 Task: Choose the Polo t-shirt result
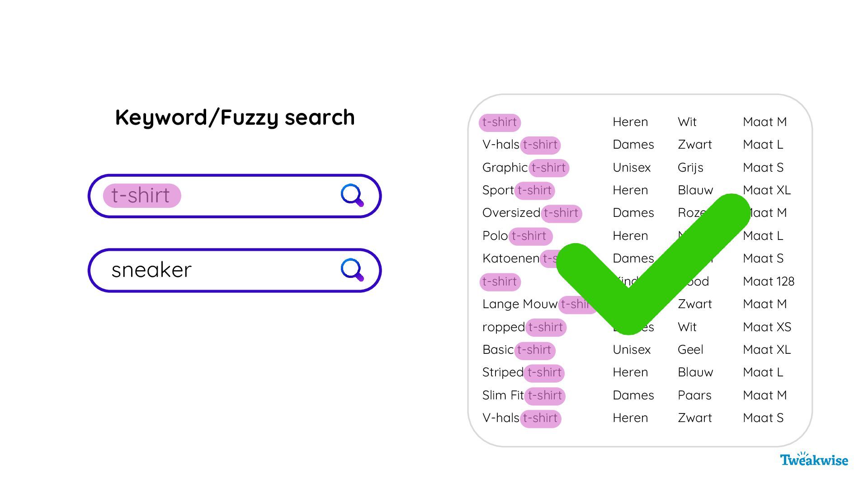point(517,236)
